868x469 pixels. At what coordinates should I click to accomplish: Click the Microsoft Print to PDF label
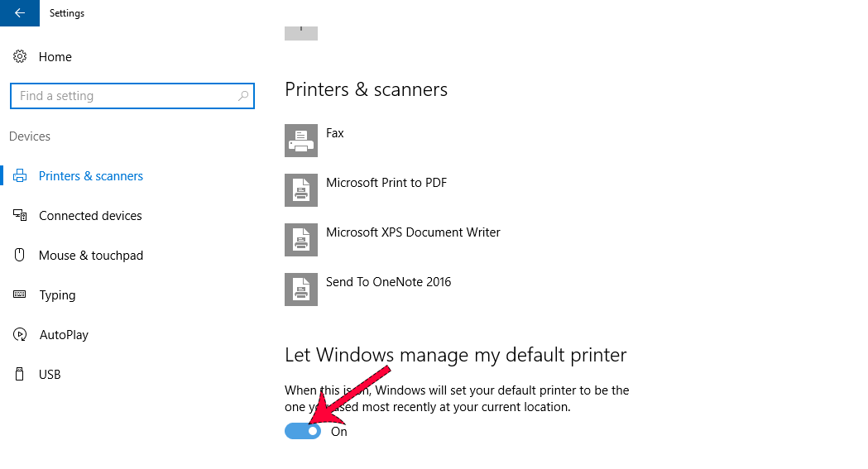[x=386, y=183]
